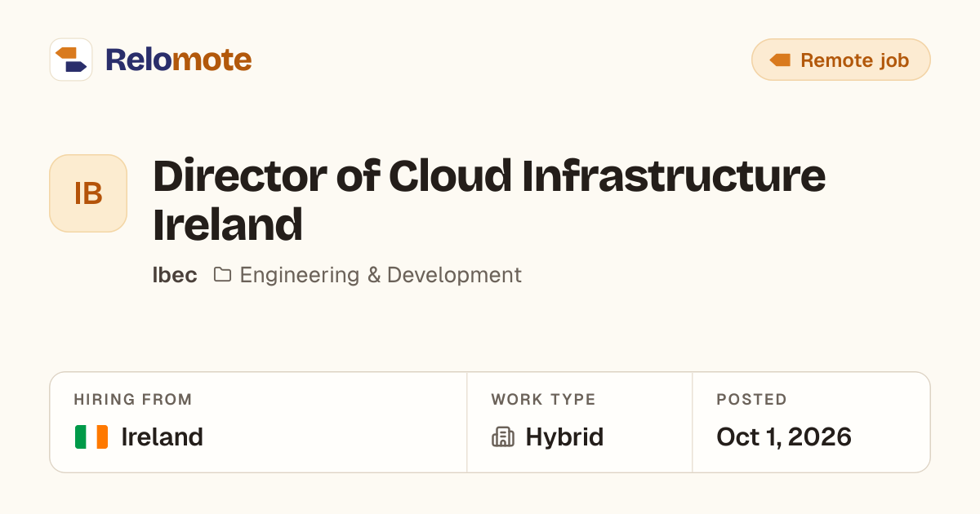
Task: Select the Oct 1, 2026 date
Action: tap(784, 437)
